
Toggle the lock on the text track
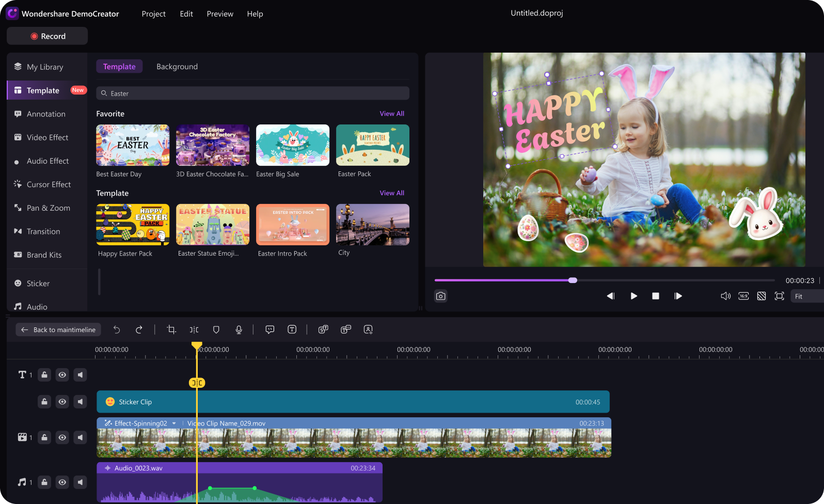click(44, 375)
